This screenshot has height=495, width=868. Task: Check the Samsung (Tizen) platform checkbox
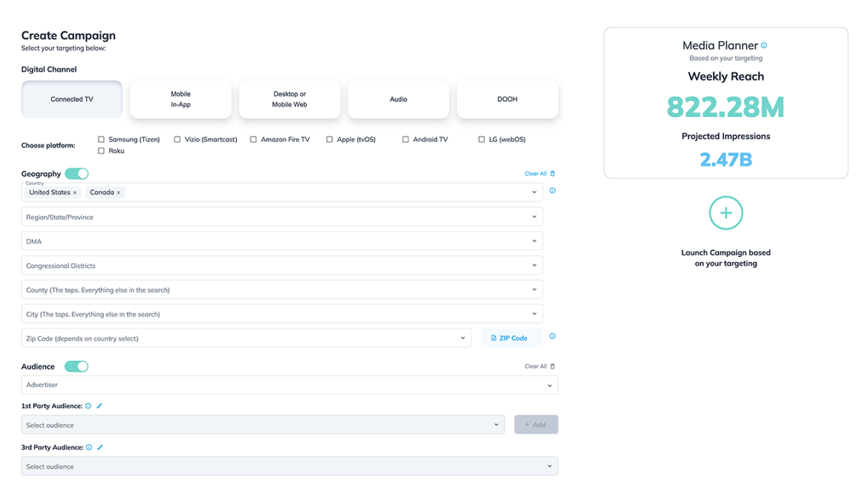(101, 139)
